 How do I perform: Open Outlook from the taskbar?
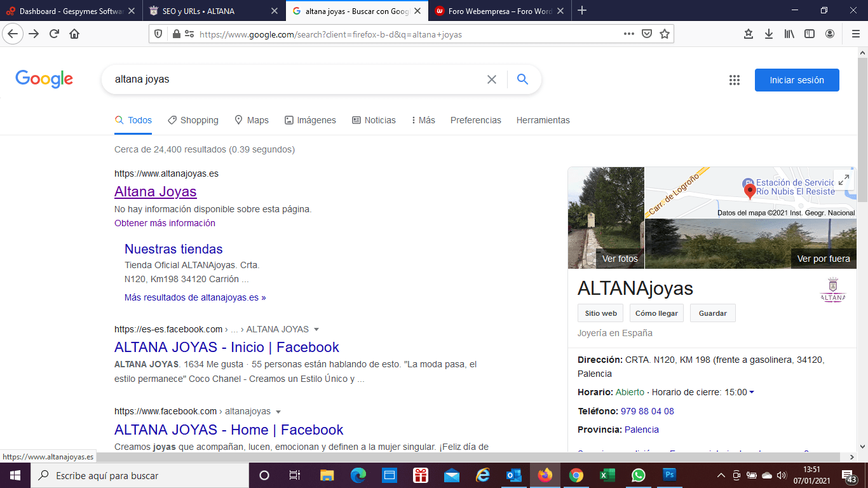(513, 475)
